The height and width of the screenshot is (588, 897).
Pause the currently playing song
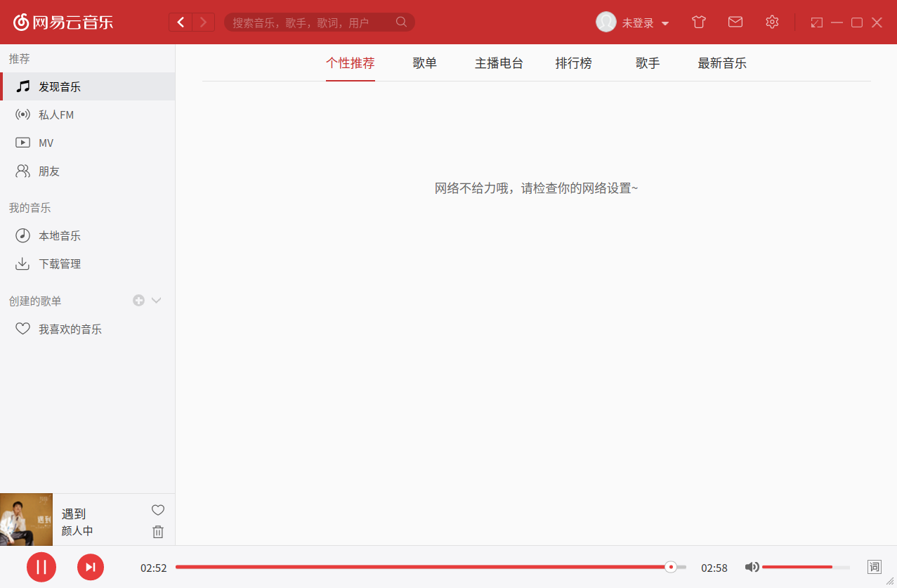point(41,566)
